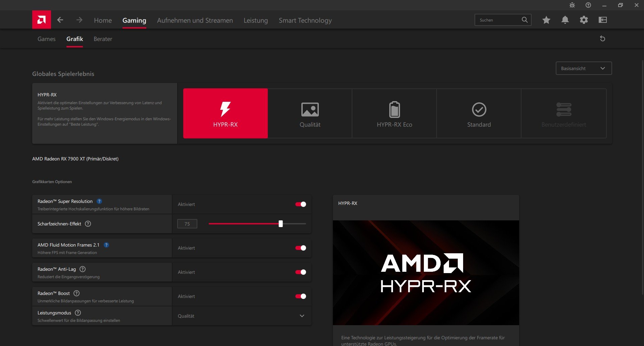Switch to the Grafik subtab
The height and width of the screenshot is (346, 644).
point(75,39)
